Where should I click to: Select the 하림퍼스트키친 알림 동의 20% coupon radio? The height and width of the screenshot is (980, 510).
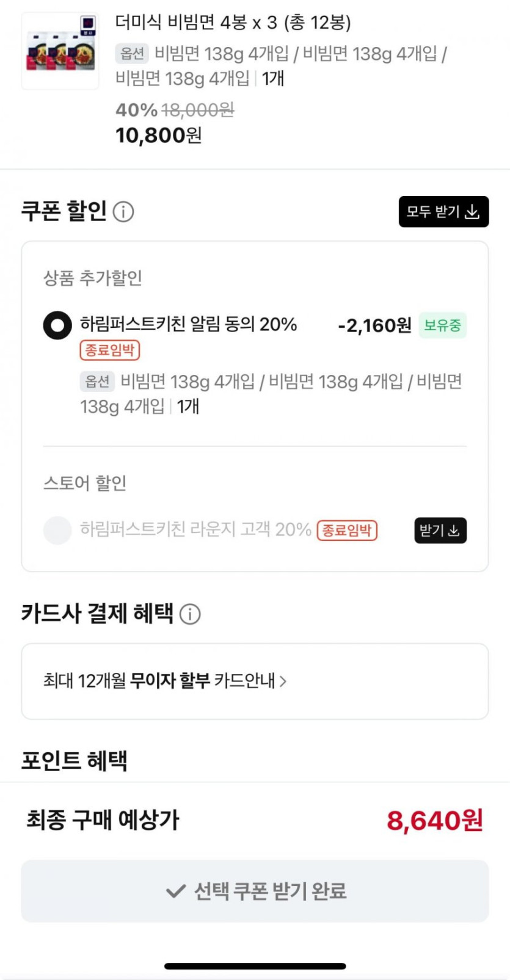pos(57,325)
